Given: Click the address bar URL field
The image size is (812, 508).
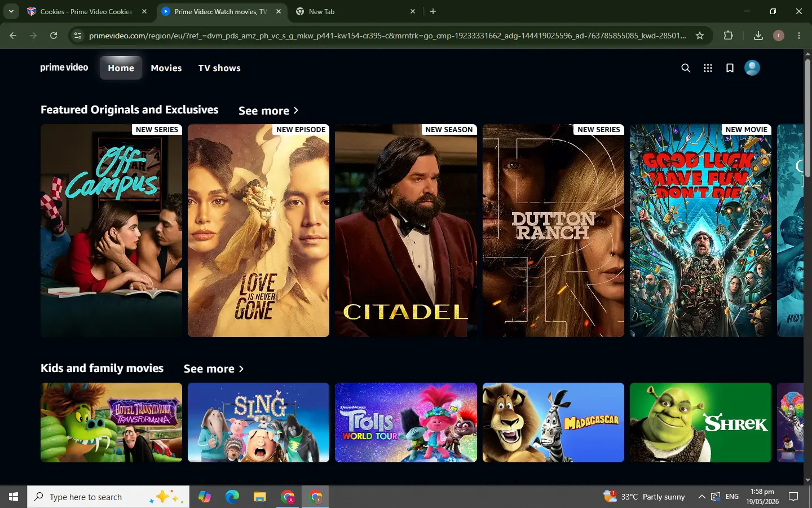Looking at the screenshot, I should (x=387, y=36).
